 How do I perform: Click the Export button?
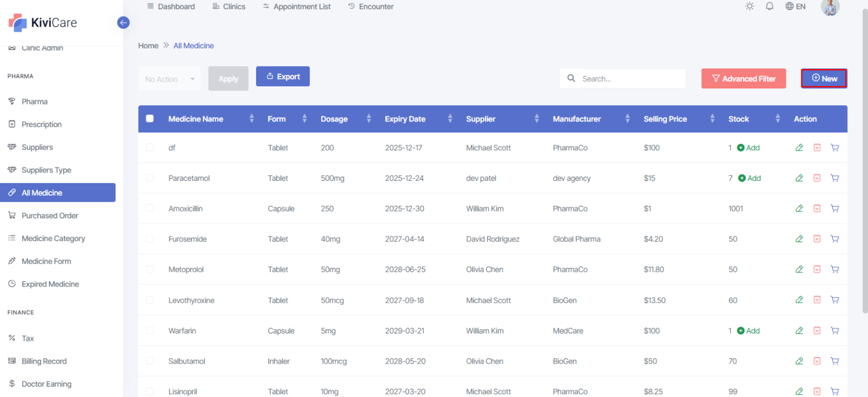tap(283, 77)
